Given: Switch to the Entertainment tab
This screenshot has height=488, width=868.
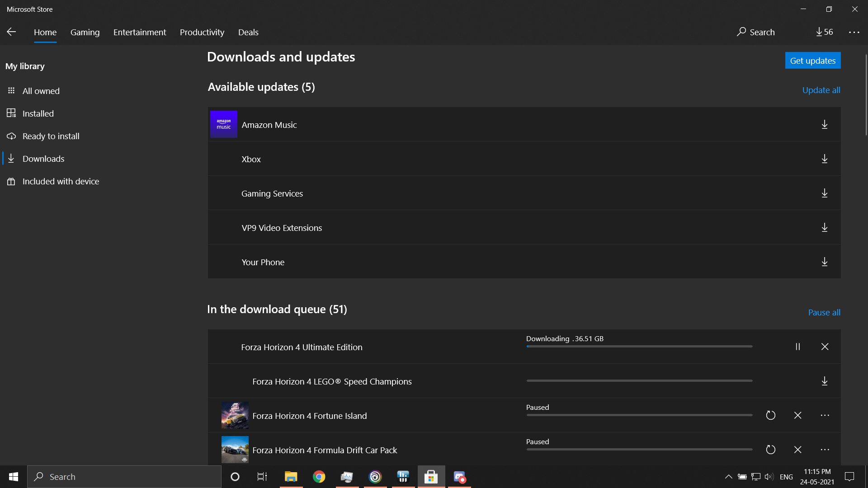Looking at the screenshot, I should pos(140,32).
